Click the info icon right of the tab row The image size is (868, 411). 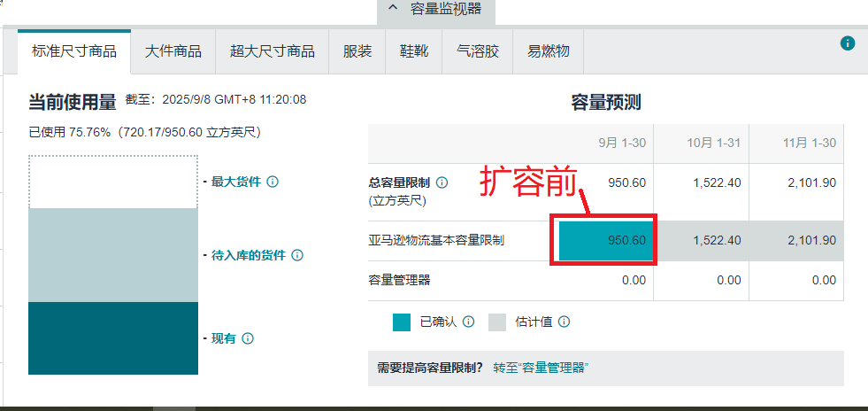coord(848,43)
